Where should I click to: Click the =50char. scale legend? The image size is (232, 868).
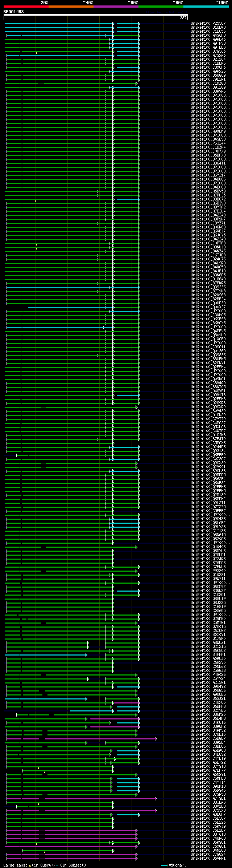tap(174, 865)
